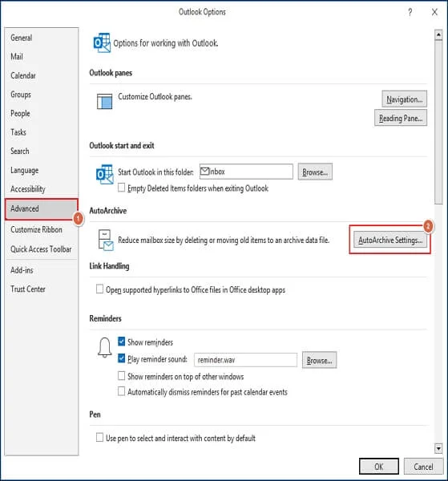Enable Automatically dismiss reminders for past events
Screen dimensions: 448x481
coord(122,391)
